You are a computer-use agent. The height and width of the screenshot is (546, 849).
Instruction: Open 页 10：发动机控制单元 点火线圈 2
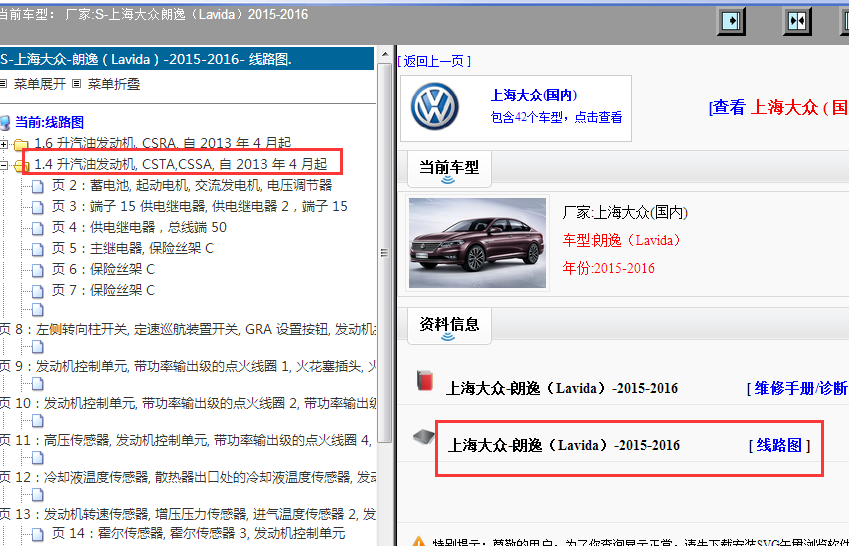188,404
